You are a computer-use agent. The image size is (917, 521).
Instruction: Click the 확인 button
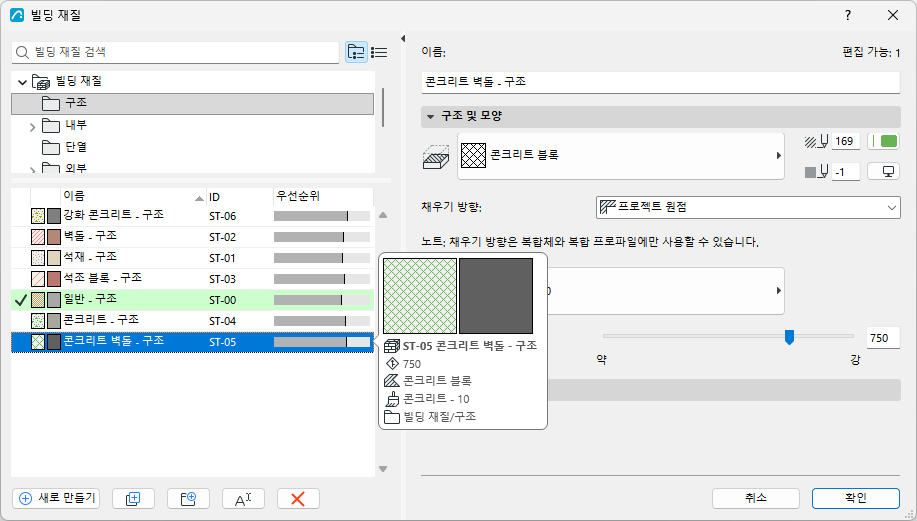coord(856,498)
